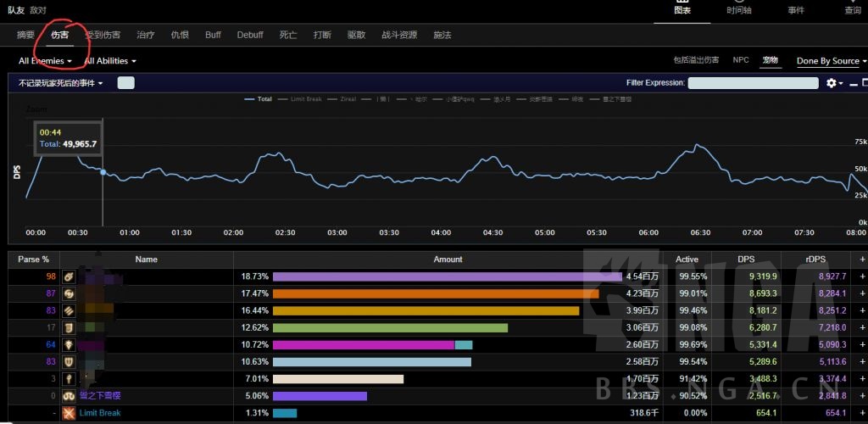Click the job icon in the 87 parse row

pos(68,293)
